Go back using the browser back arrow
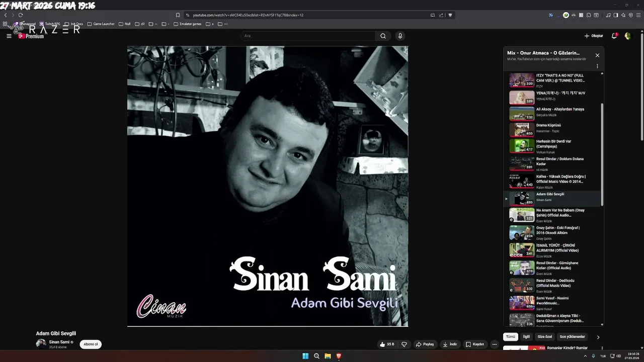The height and width of the screenshot is (362, 644). (6, 15)
